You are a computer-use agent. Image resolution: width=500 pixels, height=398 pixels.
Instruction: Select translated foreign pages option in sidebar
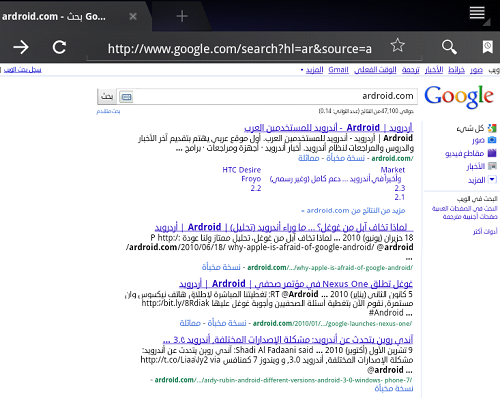[x=470, y=217]
